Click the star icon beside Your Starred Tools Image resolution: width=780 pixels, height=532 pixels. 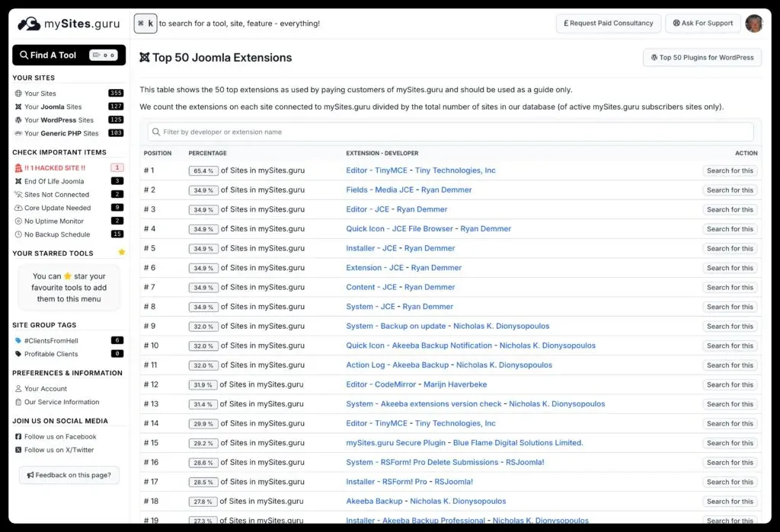click(x=121, y=252)
